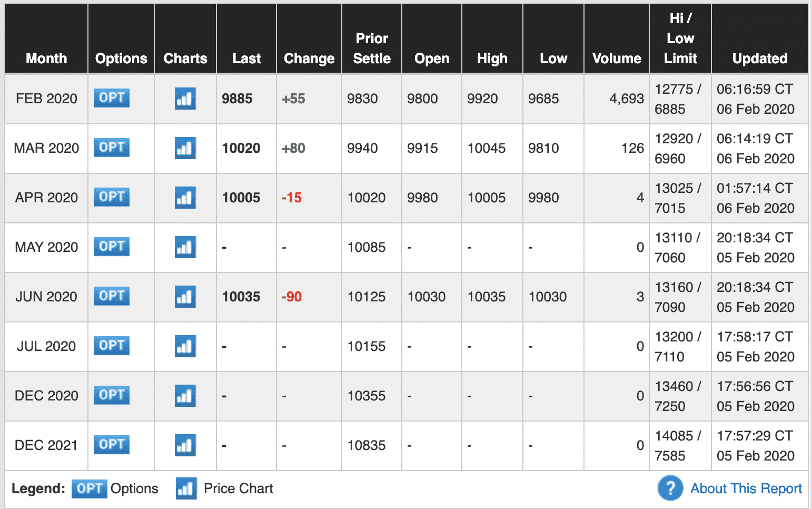This screenshot has width=812, height=509.
Task: Click the +55 change value
Action: point(293,99)
